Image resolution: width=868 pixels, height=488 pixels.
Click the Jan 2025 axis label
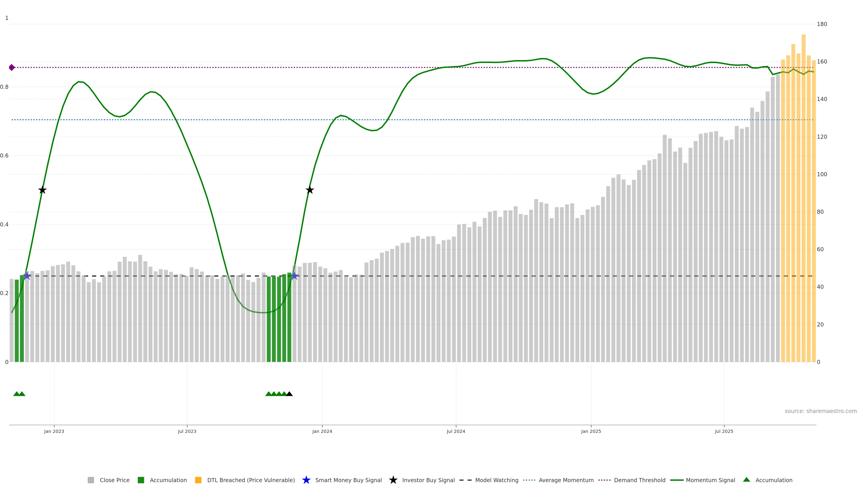point(591,431)
